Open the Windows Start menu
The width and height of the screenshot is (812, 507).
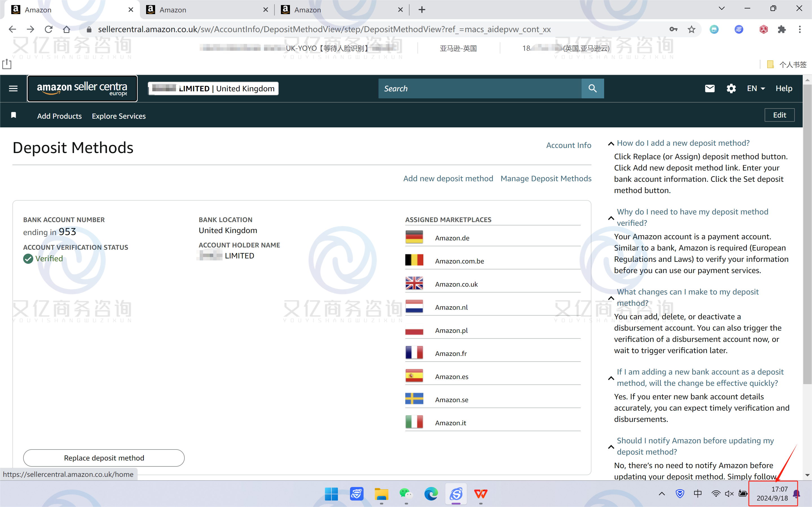331,494
